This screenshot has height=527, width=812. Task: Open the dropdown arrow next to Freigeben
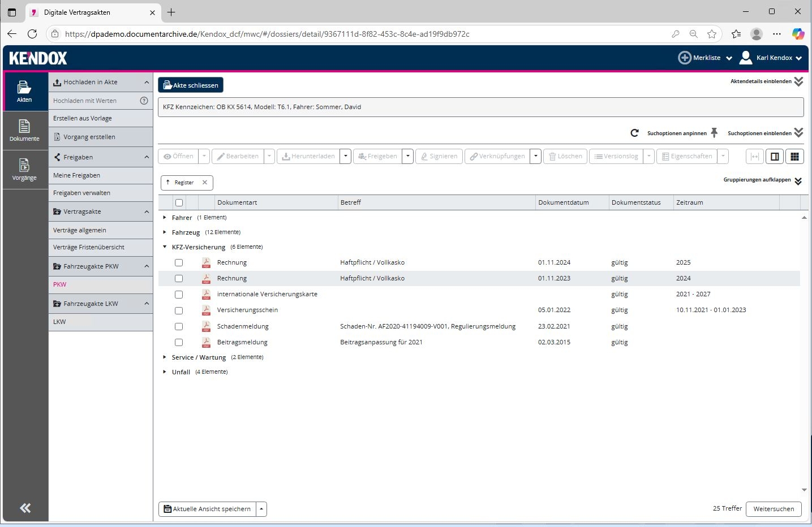tap(407, 157)
